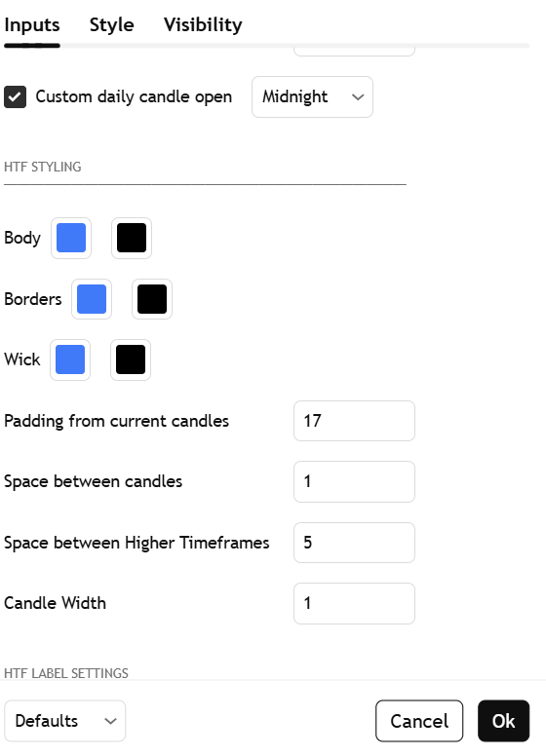The image size is (546, 756).
Task: Switch to the Visibility tab
Action: (203, 24)
